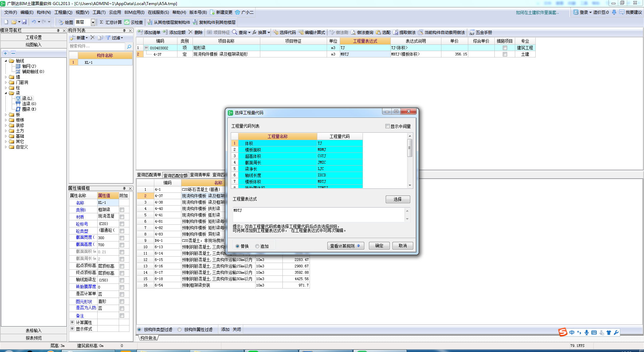Click 确定 button in dialog
The width and height of the screenshot is (644, 352).
(379, 246)
